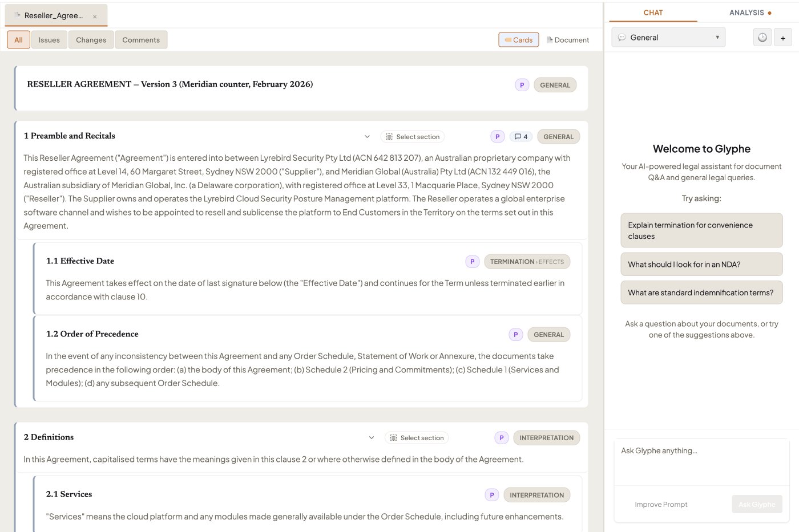Click the P badge on 2.1 Services

(492, 495)
